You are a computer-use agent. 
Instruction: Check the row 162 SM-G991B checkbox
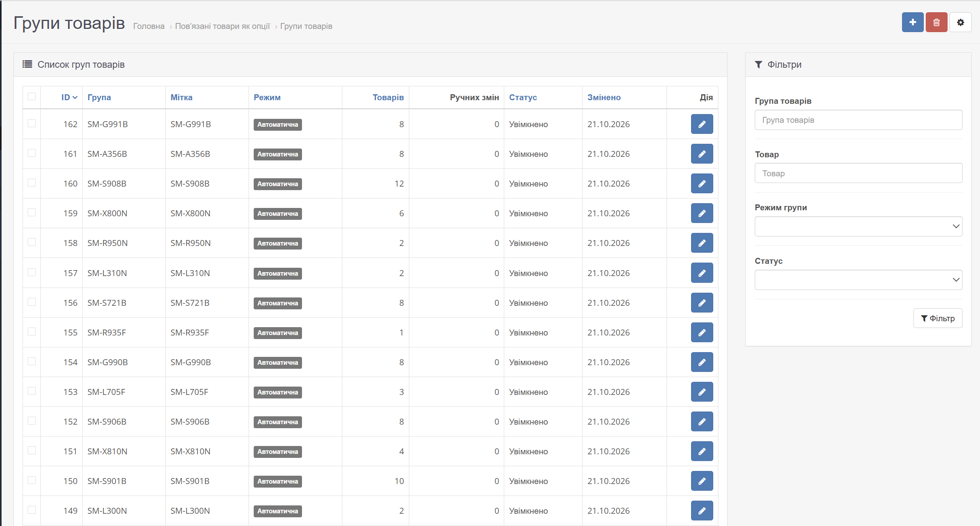(32, 123)
